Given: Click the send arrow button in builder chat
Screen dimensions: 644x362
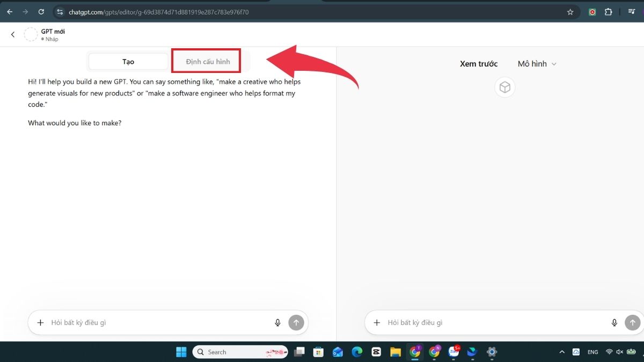Looking at the screenshot, I should (x=296, y=323).
